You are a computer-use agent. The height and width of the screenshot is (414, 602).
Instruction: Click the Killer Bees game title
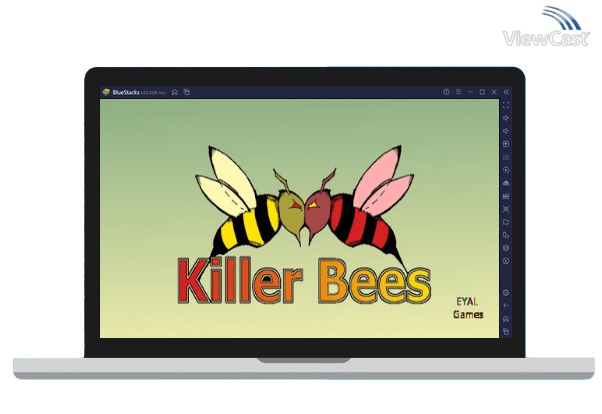pyautogui.click(x=304, y=281)
